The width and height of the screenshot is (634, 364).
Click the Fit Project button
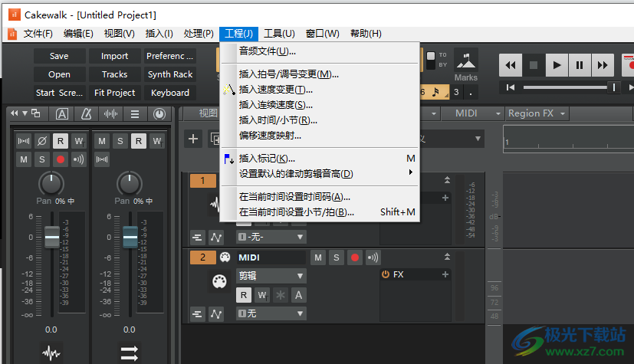pos(115,93)
